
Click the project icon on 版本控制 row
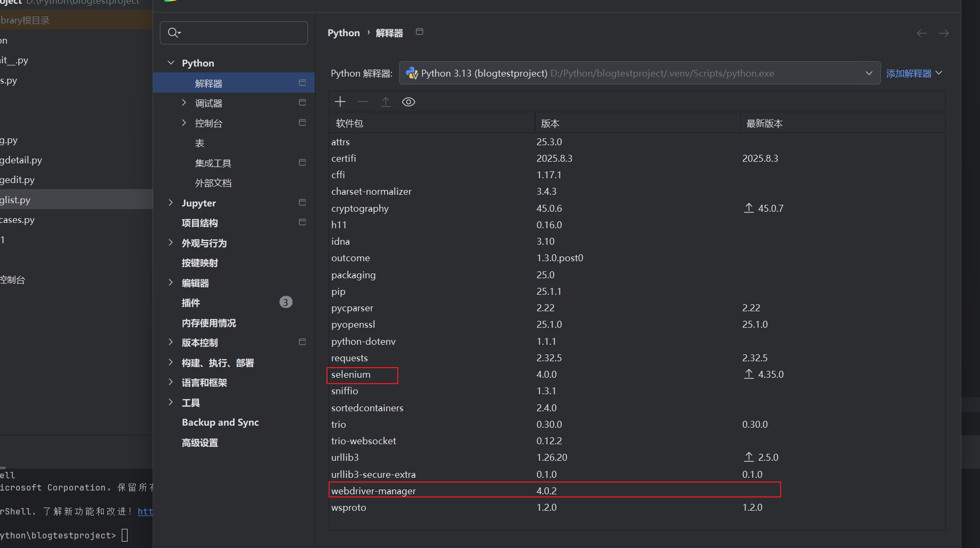[303, 342]
